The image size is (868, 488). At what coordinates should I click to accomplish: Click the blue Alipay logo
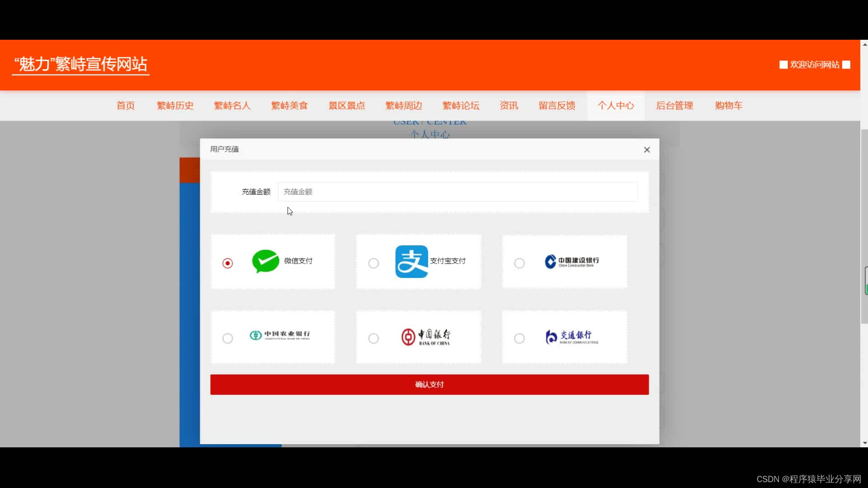(411, 261)
